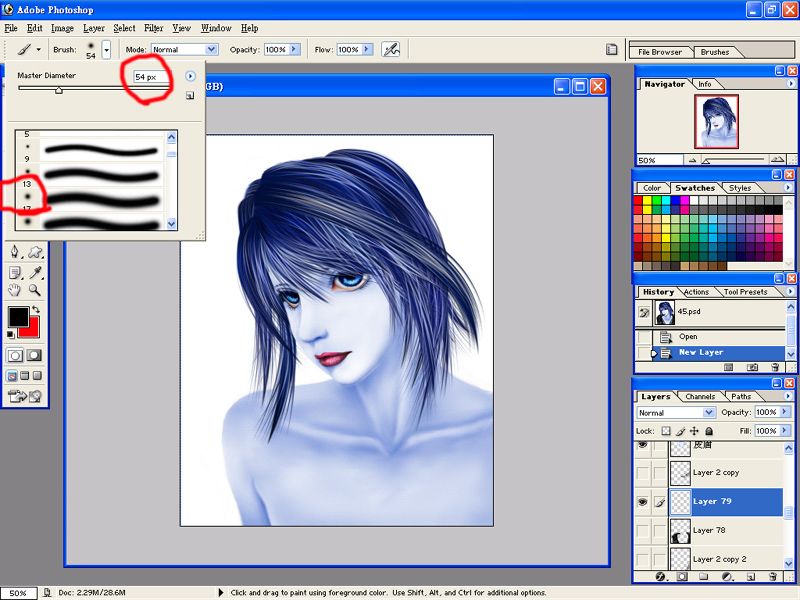Open Layers panel Fill arrow

[x=785, y=431]
